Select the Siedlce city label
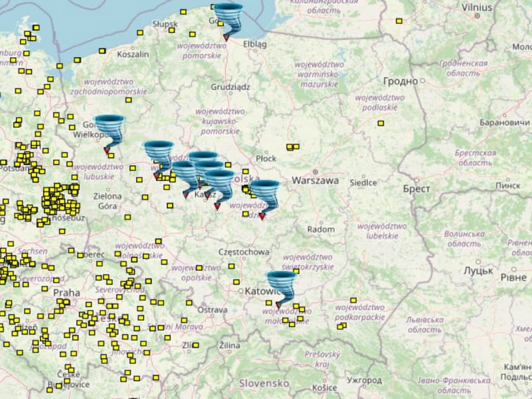 pos(363,182)
